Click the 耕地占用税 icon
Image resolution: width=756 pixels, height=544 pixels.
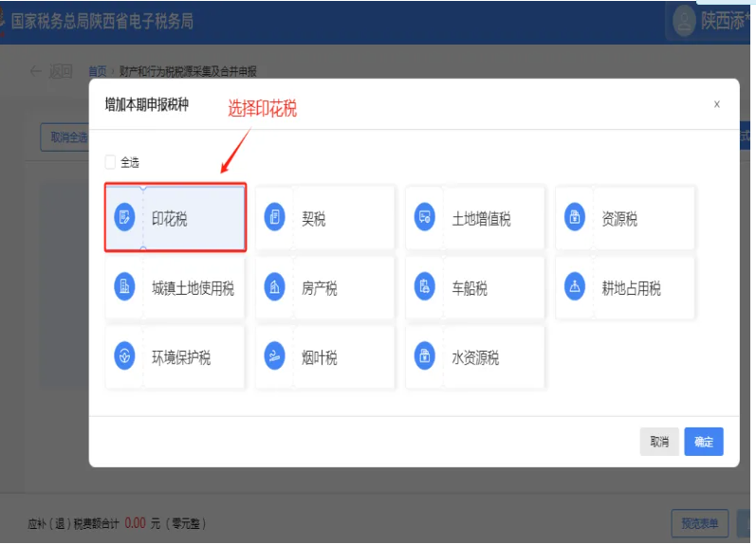click(574, 287)
